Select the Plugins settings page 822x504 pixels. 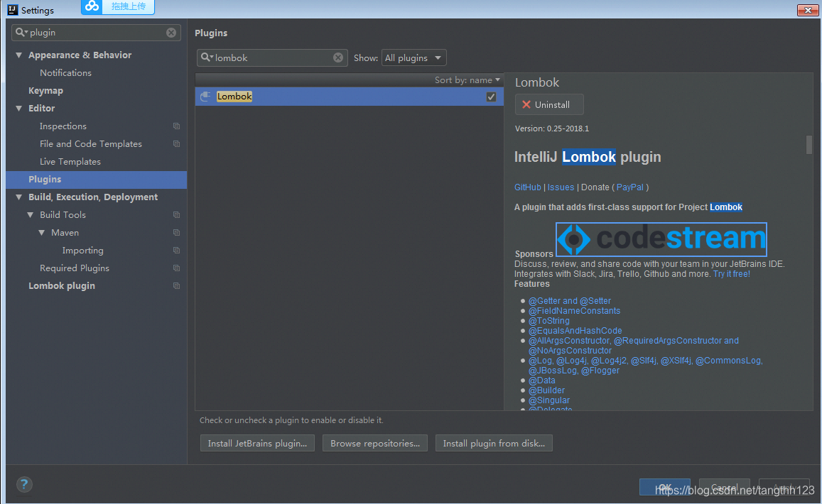tap(97, 179)
